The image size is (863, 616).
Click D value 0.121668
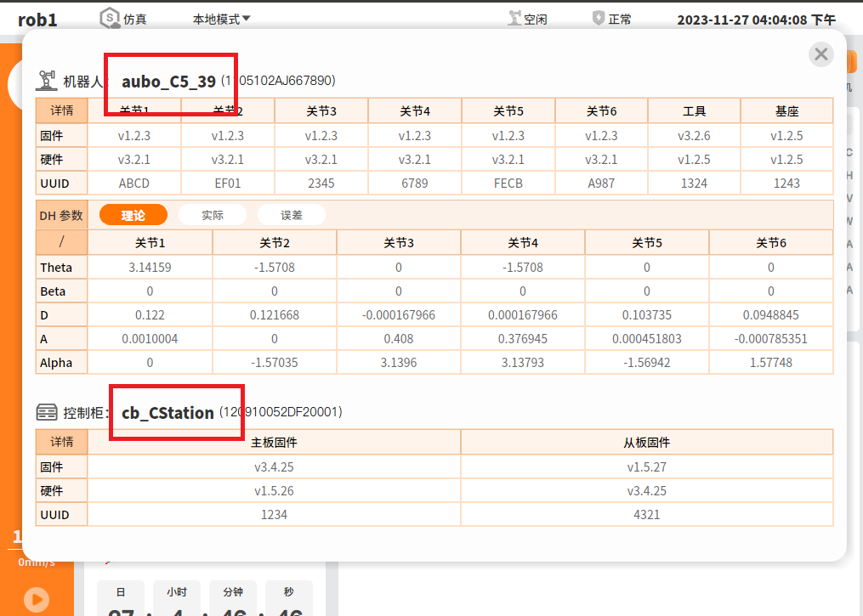(x=274, y=315)
